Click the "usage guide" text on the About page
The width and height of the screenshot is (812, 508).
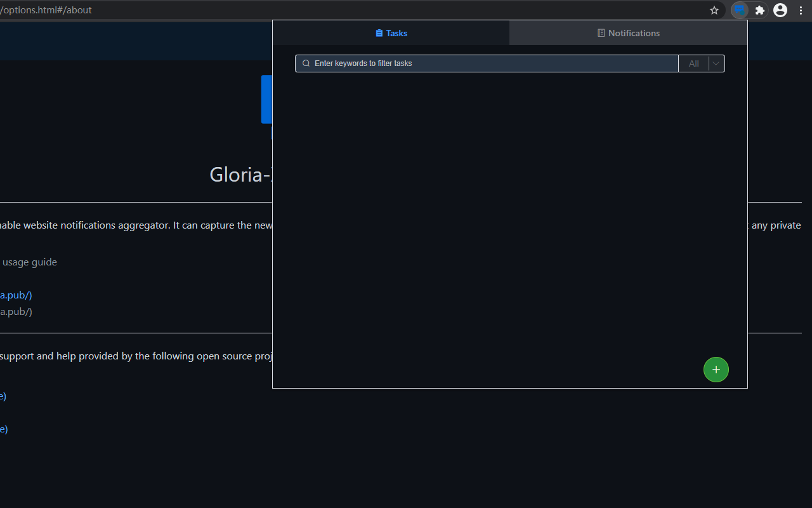(x=29, y=262)
